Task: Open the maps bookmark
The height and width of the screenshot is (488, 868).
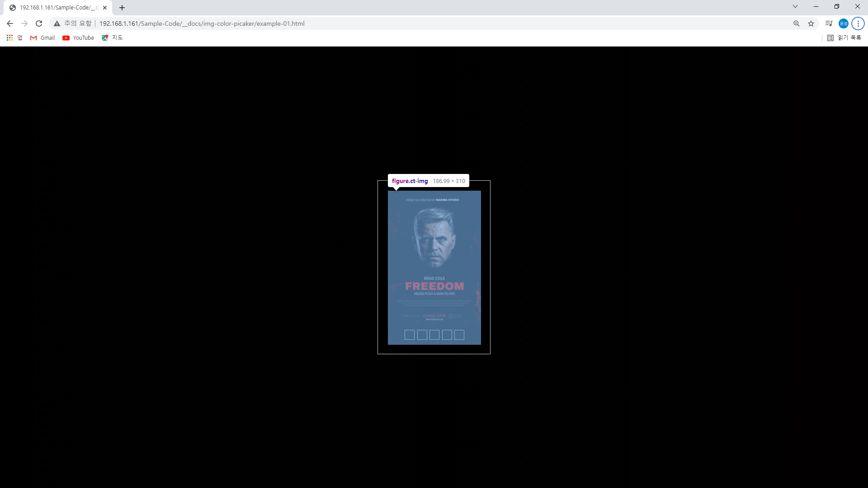Action: (112, 38)
